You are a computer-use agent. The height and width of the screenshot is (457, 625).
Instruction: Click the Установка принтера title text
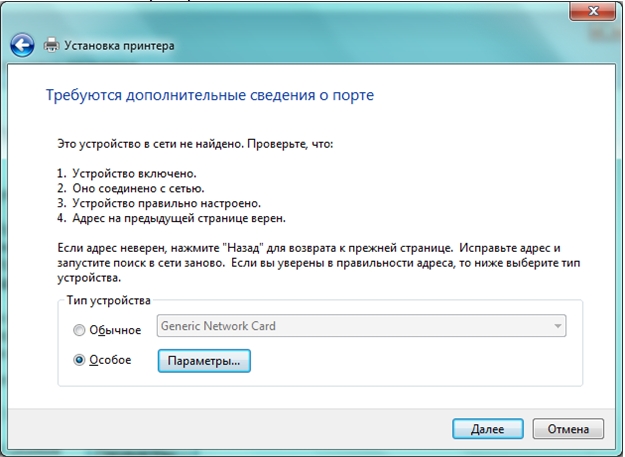coord(119,46)
